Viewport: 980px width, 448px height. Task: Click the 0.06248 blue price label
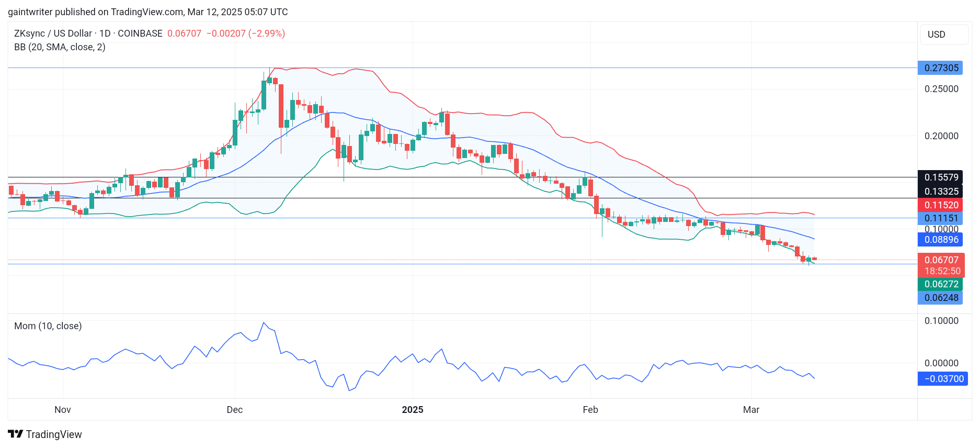click(x=940, y=298)
